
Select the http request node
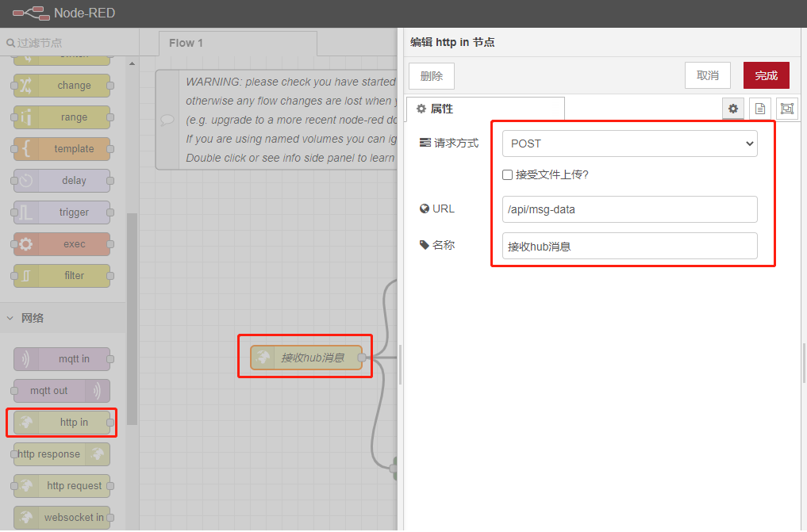[62, 486]
